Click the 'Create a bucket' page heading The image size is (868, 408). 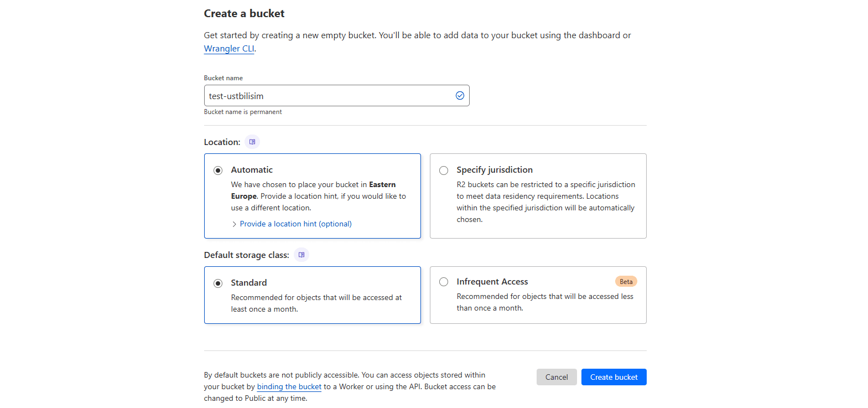pos(244,13)
